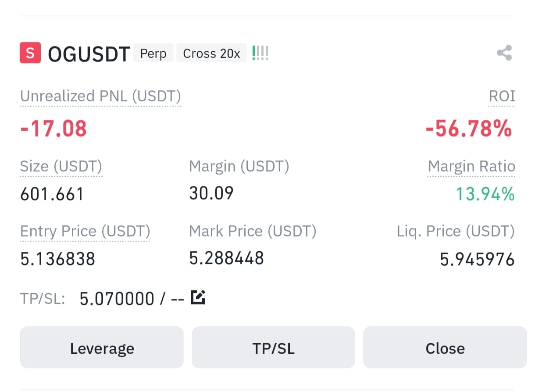Select the 5.070000 take-profit value
Image resolution: width=535 pixels, height=392 pixels.
click(x=117, y=299)
